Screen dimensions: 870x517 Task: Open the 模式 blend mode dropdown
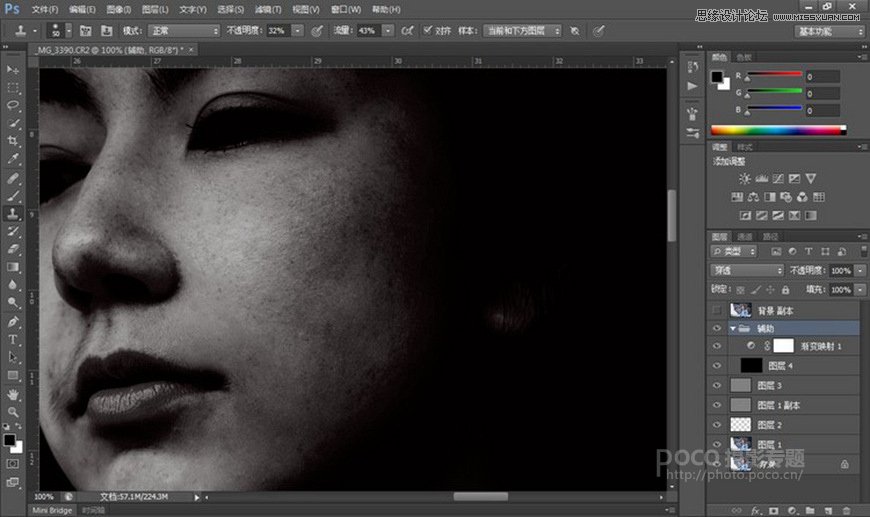pyautogui.click(x=184, y=31)
